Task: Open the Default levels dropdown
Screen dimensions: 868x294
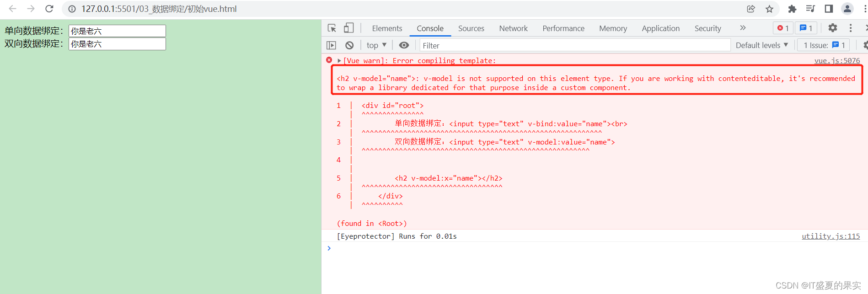Action: (762, 45)
